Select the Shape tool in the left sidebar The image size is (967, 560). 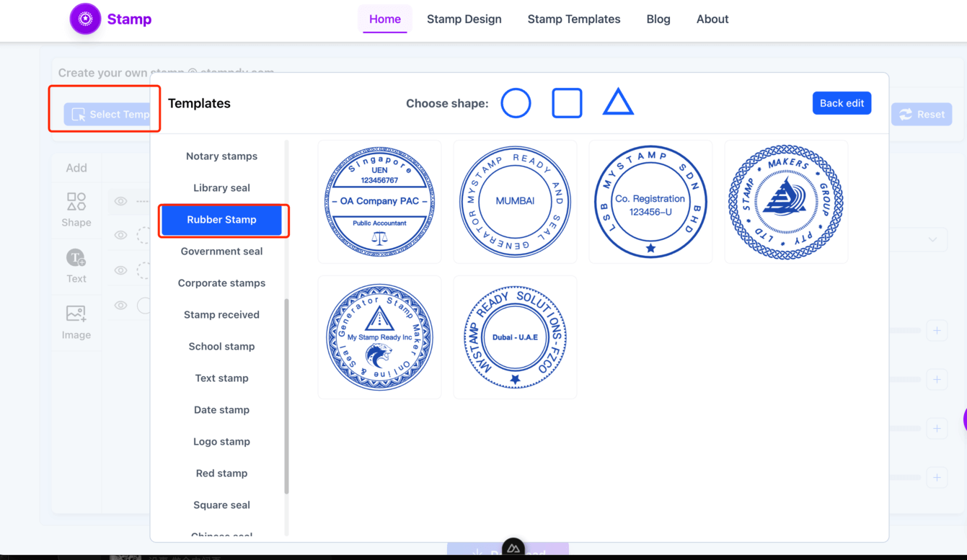(x=76, y=209)
